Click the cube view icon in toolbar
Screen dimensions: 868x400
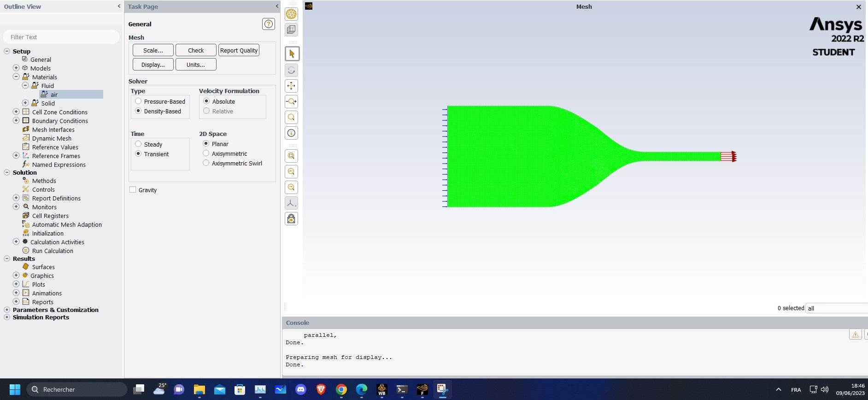(291, 30)
